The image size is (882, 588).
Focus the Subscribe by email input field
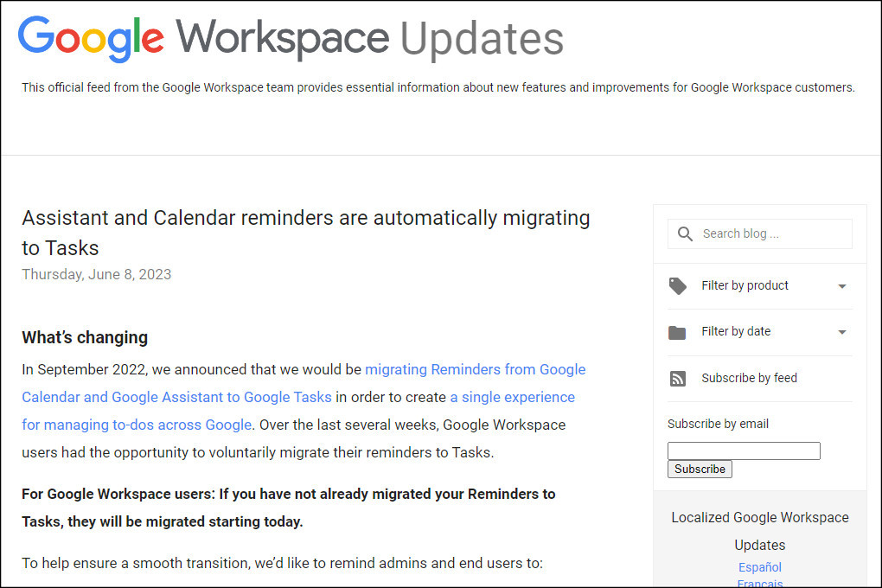point(744,451)
